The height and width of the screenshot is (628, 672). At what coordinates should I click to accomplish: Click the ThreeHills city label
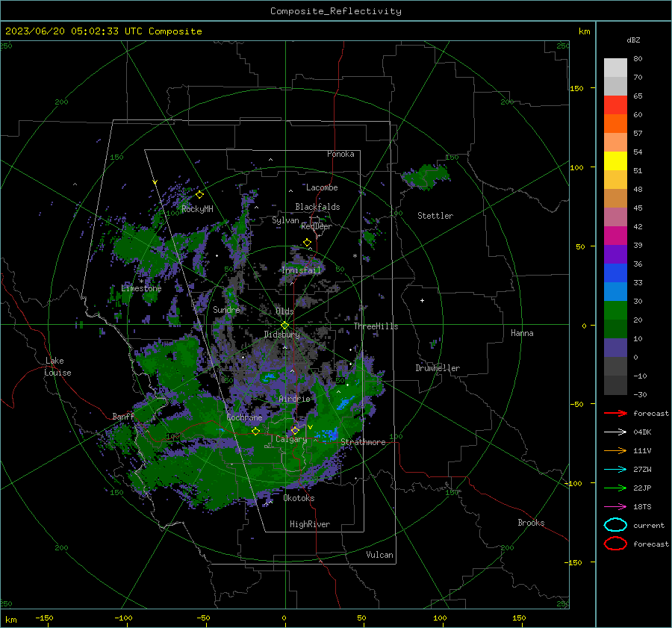tap(376, 326)
